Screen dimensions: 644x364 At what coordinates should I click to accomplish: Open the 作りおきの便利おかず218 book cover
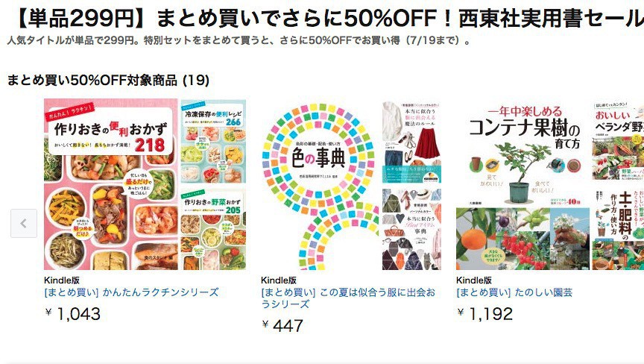[110, 184]
